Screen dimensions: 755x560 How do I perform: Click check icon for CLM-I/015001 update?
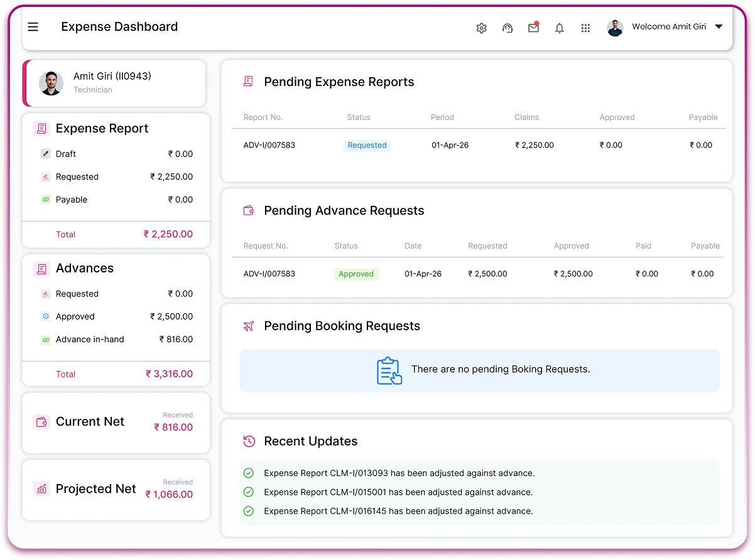tap(248, 492)
